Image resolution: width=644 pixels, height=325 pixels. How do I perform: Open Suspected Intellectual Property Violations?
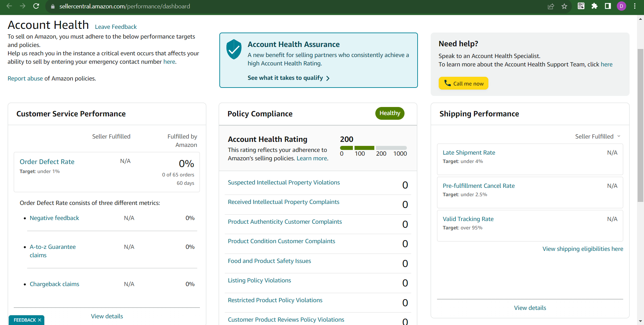click(x=284, y=182)
